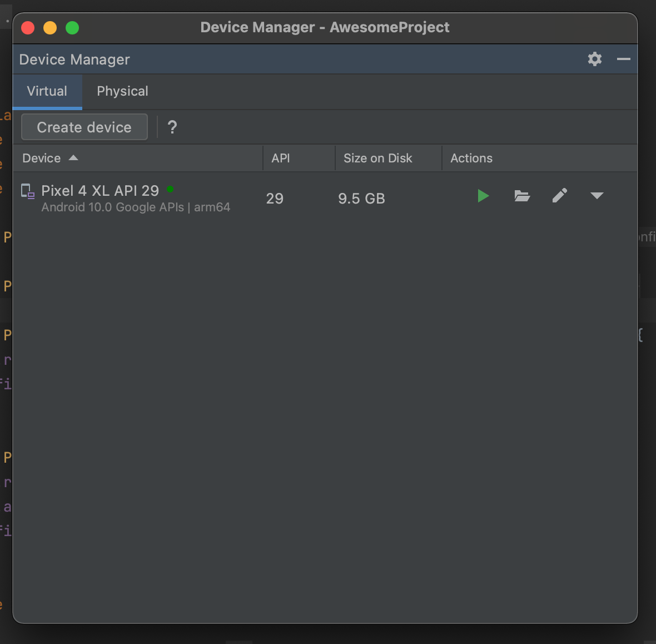Image resolution: width=656 pixels, height=644 pixels.
Task: Click the 9.5 GB size value
Action: 361,199
